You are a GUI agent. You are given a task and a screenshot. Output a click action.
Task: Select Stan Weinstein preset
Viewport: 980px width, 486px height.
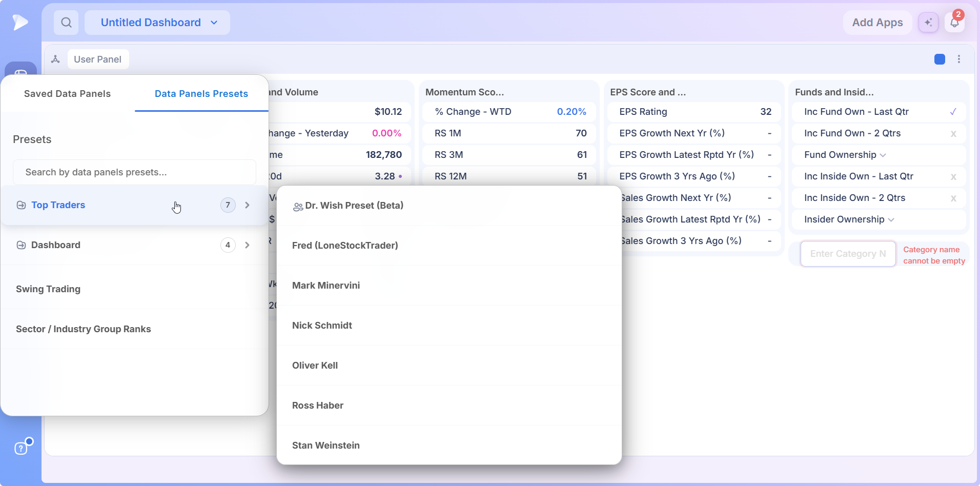point(449,445)
